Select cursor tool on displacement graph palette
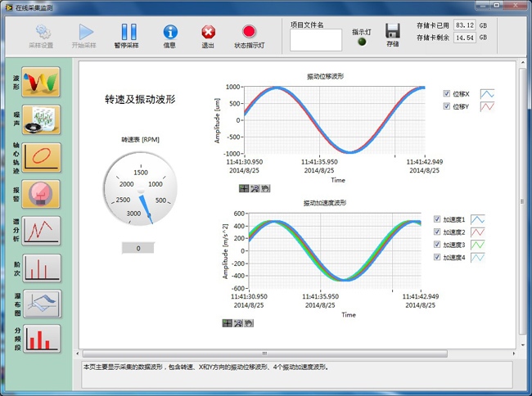 [x=244, y=188]
